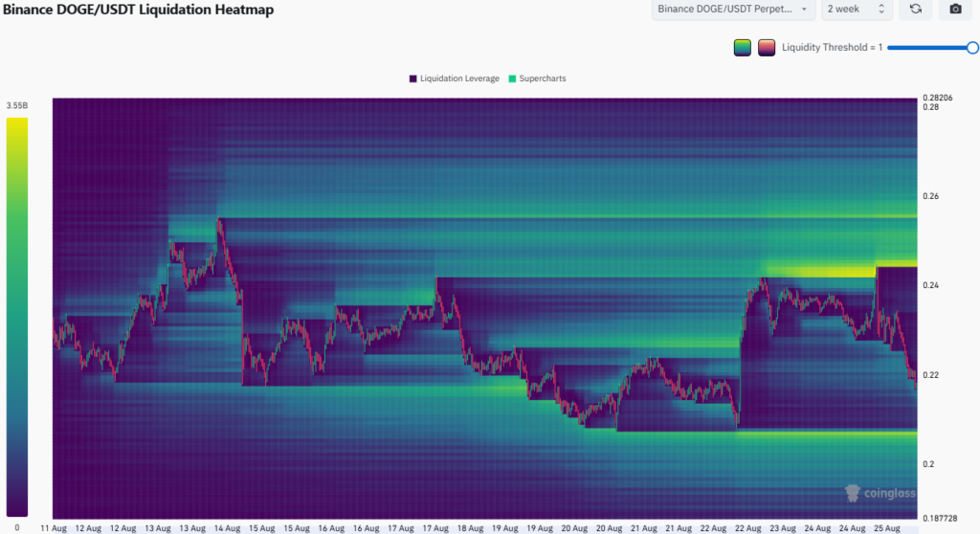This screenshot has width=980, height=534.
Task: Click the up-down arrows beside 2 week
Action: point(881,9)
